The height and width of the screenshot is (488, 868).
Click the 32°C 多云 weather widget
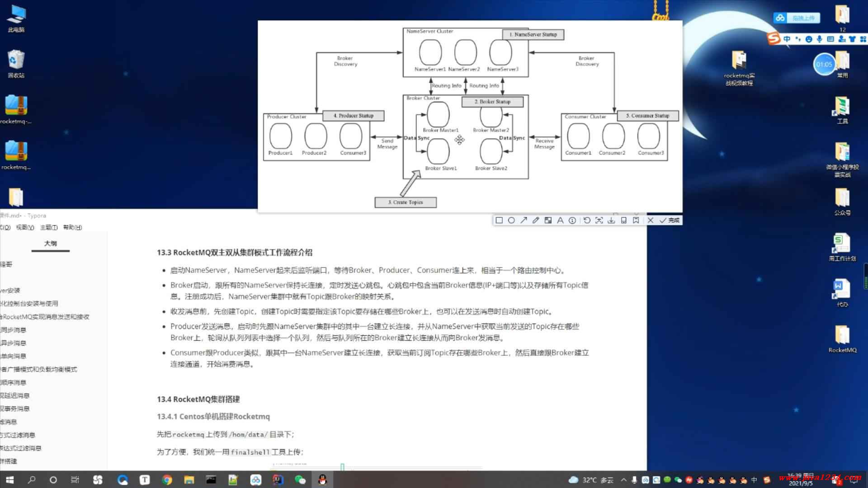(591, 480)
